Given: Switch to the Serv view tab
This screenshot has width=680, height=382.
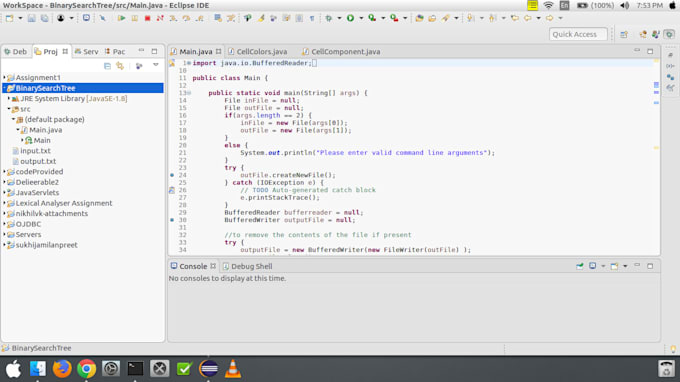Looking at the screenshot, I should pos(86,52).
